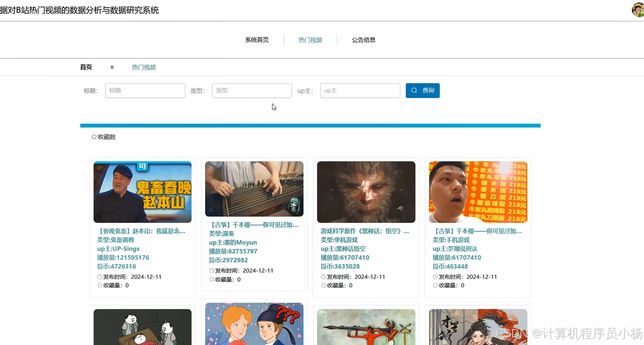Viewport: 644px width, 345px height.
Task: Click 类型:单机游戏 text
Action: 339,240
